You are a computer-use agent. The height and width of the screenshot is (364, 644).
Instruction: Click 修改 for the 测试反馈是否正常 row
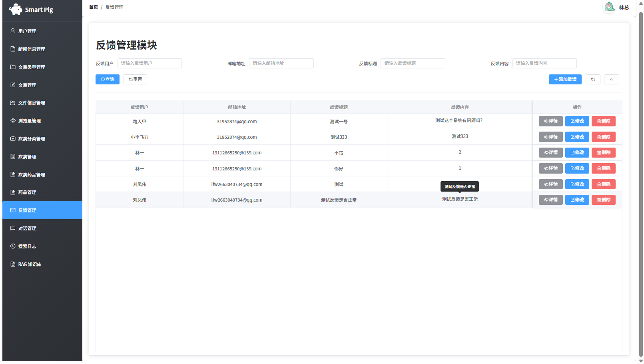click(x=577, y=200)
